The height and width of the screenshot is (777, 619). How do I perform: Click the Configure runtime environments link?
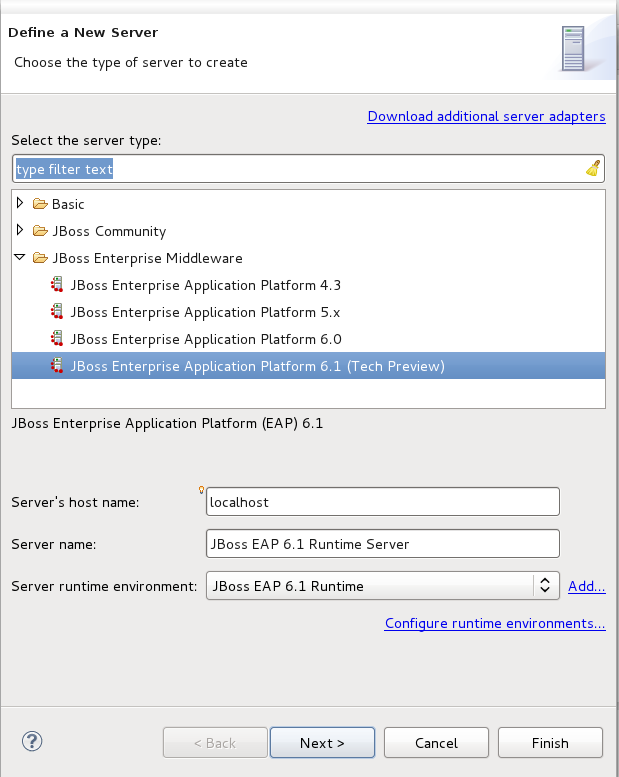click(495, 623)
